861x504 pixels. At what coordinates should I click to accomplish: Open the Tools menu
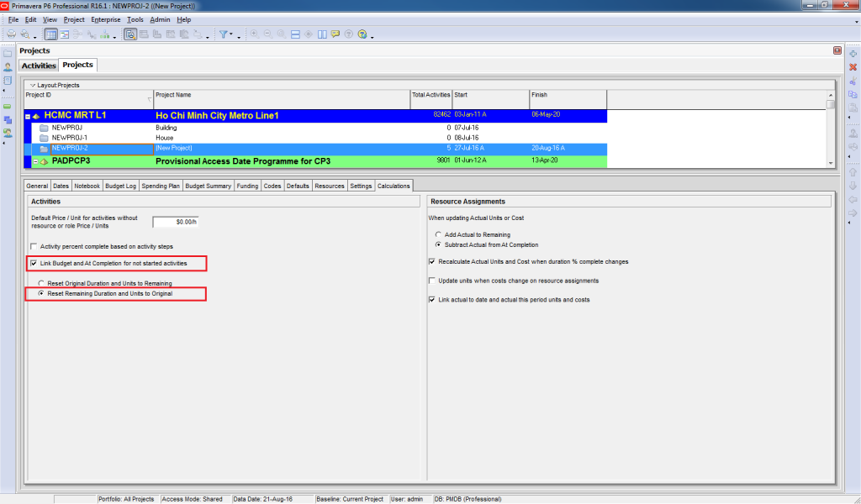pyautogui.click(x=135, y=20)
